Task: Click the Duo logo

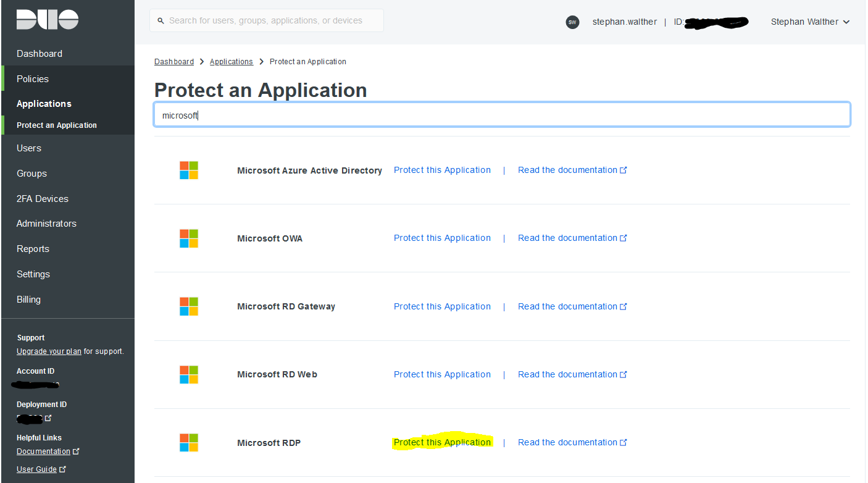Action: click(x=48, y=19)
